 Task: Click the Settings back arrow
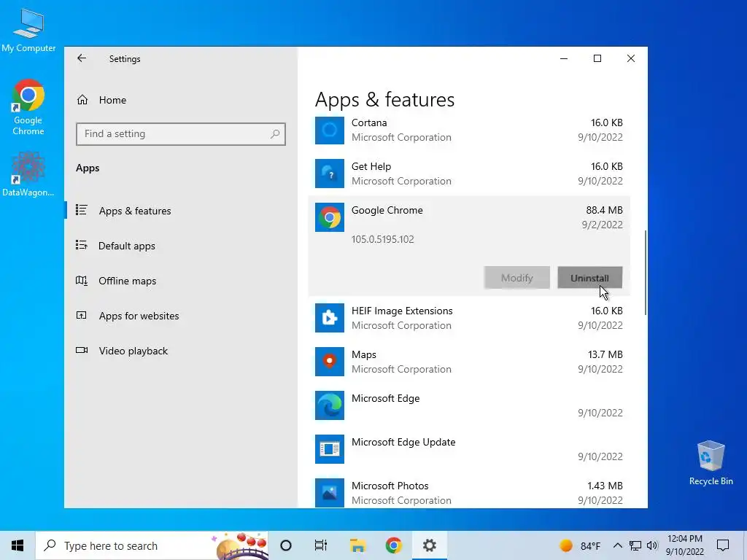[x=82, y=58]
